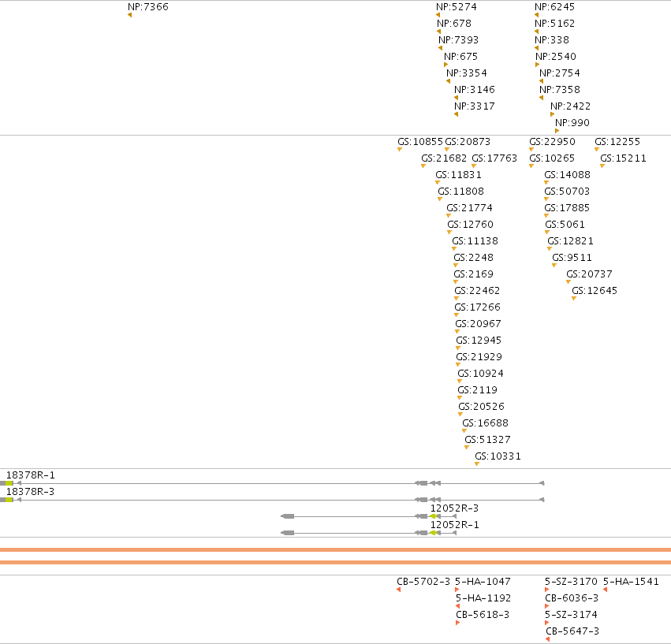Choose GS:21929 label
671x644 pixels.
tap(479, 357)
